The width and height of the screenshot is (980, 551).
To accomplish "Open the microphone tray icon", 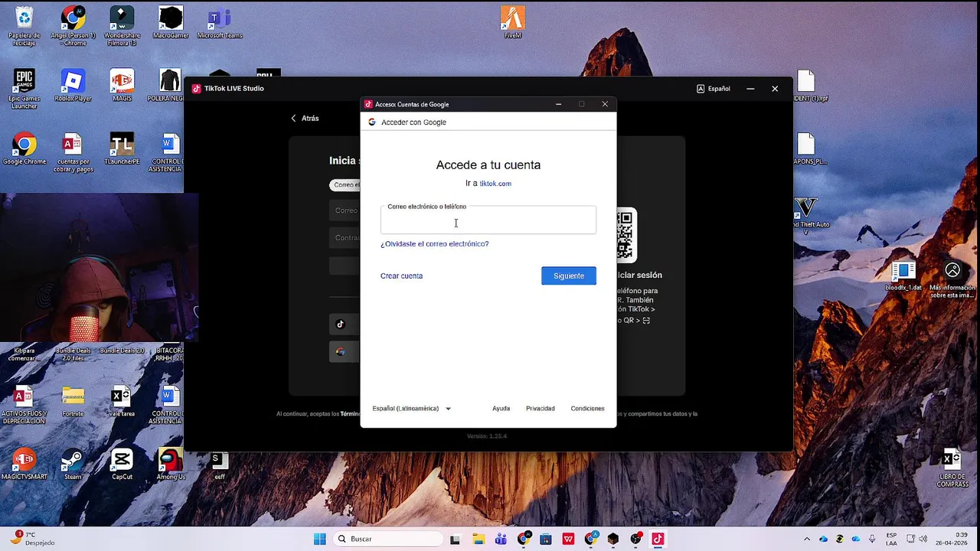I will point(871,539).
